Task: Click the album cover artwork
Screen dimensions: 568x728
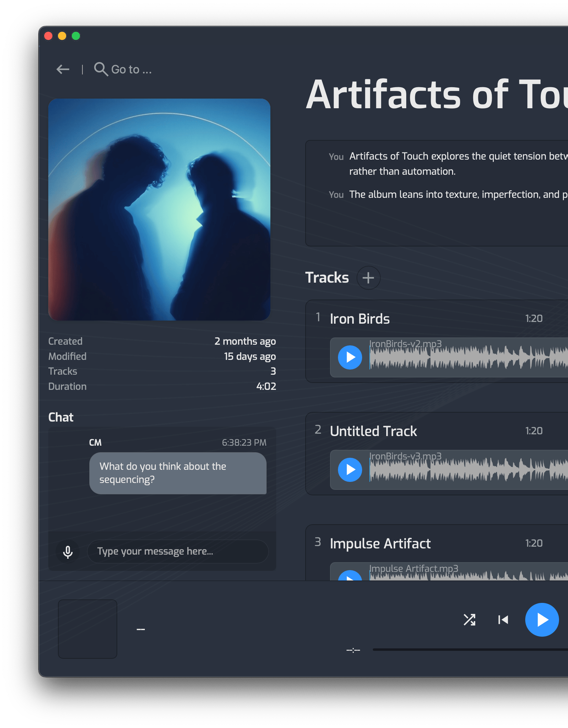Action: [159, 210]
